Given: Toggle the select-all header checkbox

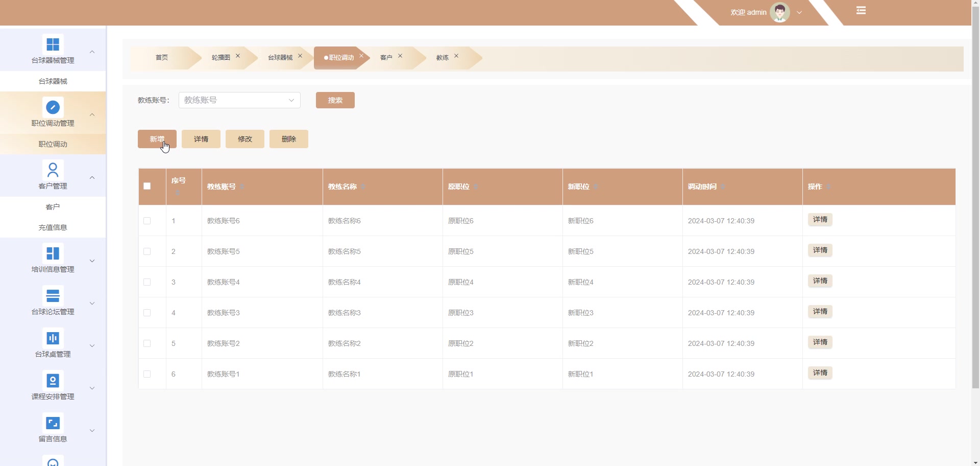Looking at the screenshot, I should (x=147, y=186).
